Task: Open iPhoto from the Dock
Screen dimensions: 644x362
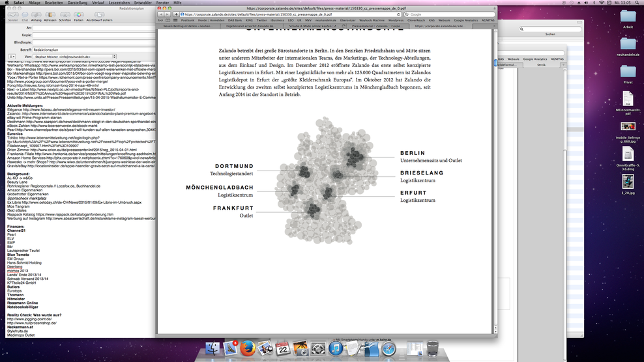Action: [300, 348]
